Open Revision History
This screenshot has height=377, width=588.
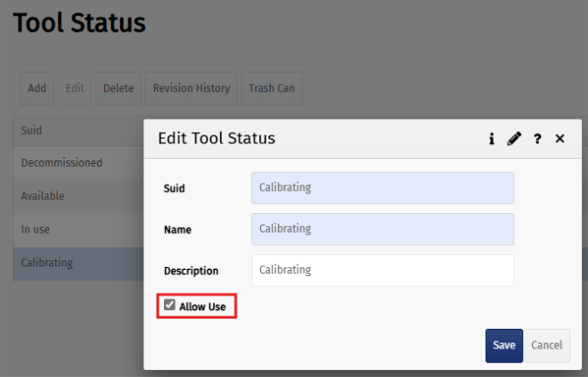pos(192,88)
